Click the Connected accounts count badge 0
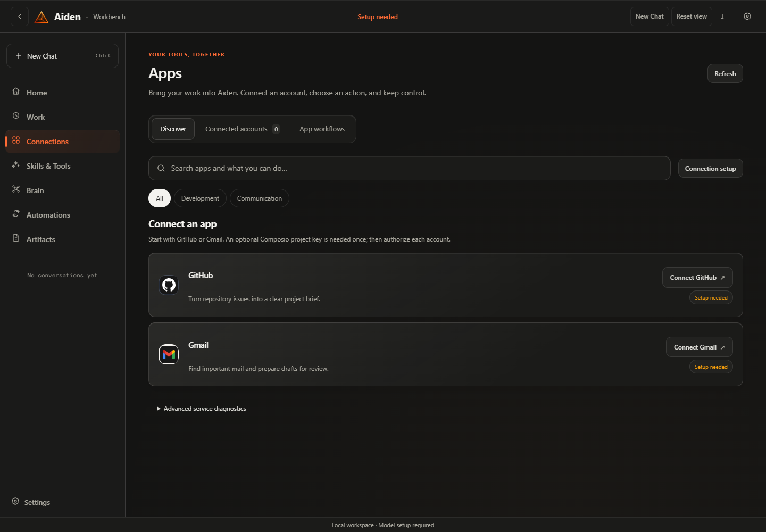766x532 pixels. [276, 129]
